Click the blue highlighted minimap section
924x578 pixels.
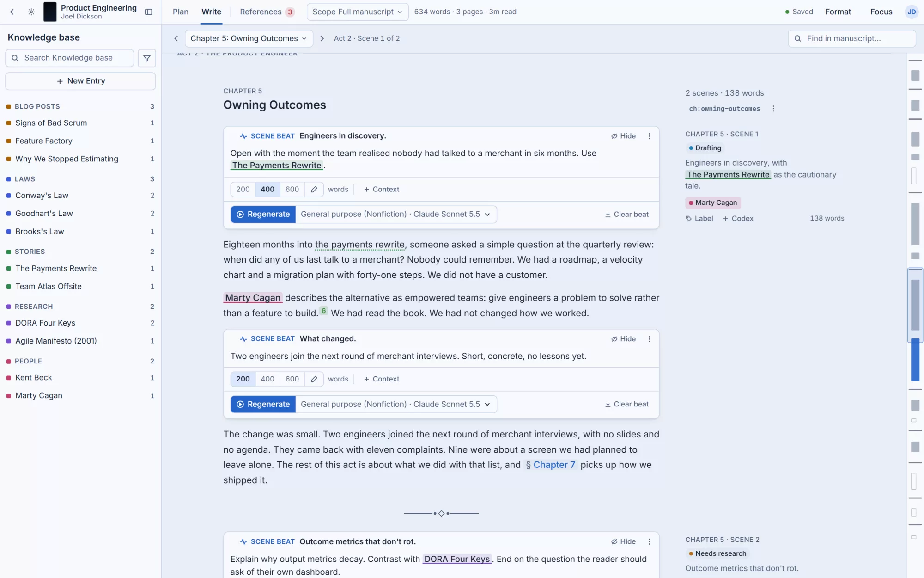pos(915,360)
